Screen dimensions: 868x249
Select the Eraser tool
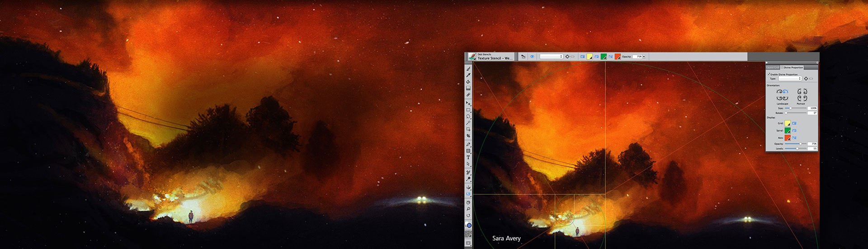point(468,95)
